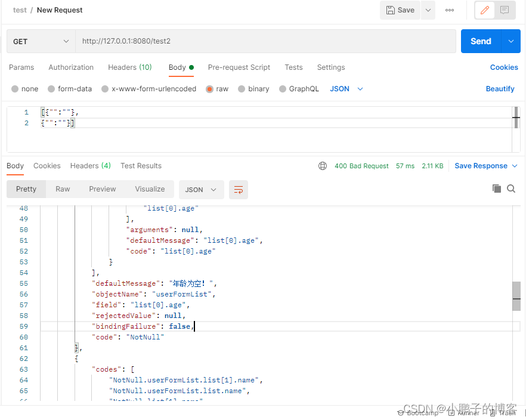The image size is (526, 420).
Task: Click response line number 55
Action: pyautogui.click(x=23, y=284)
